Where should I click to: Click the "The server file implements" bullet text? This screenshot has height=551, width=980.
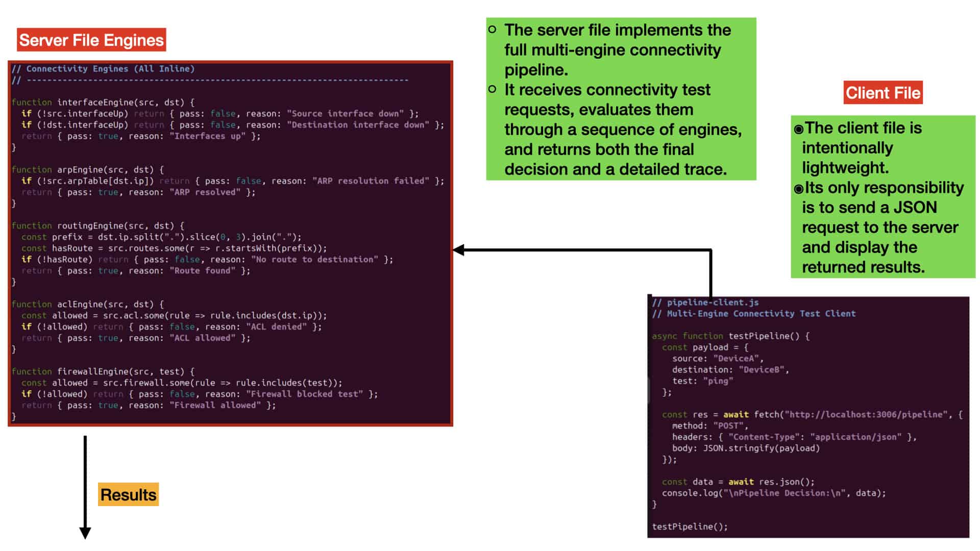pyautogui.click(x=618, y=50)
